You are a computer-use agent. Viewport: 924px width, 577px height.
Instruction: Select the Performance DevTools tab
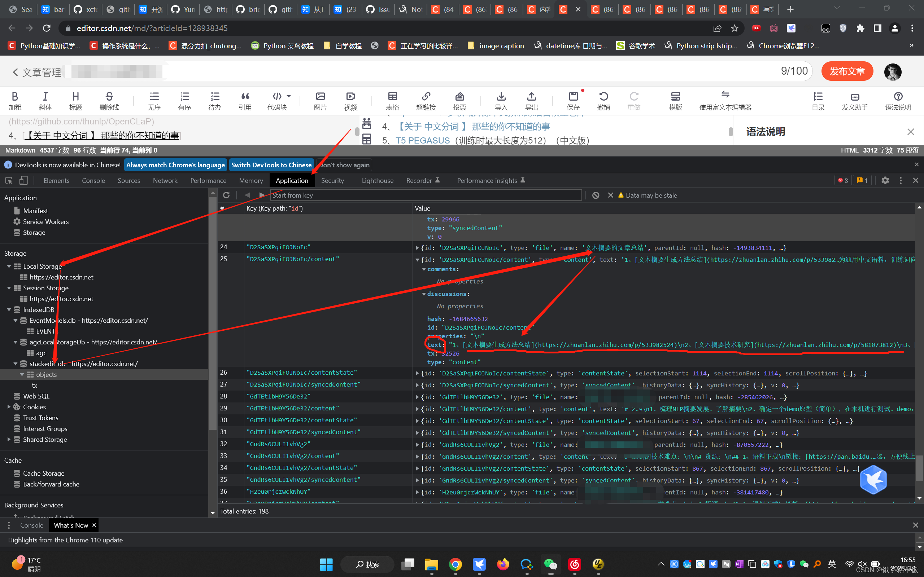[x=208, y=181]
